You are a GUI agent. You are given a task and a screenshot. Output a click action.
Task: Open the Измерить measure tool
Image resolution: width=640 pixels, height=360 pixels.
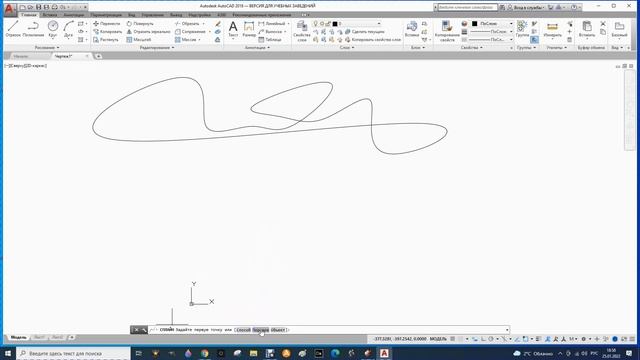click(x=552, y=29)
